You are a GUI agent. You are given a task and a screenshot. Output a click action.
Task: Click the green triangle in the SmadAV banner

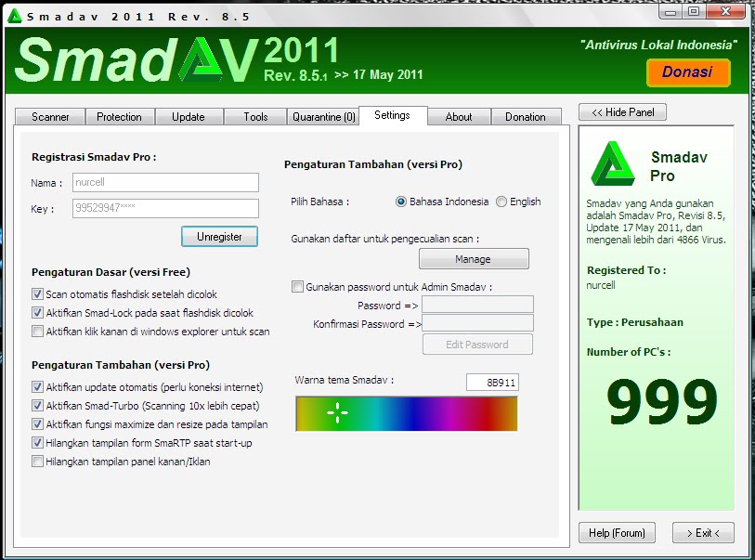click(x=201, y=59)
